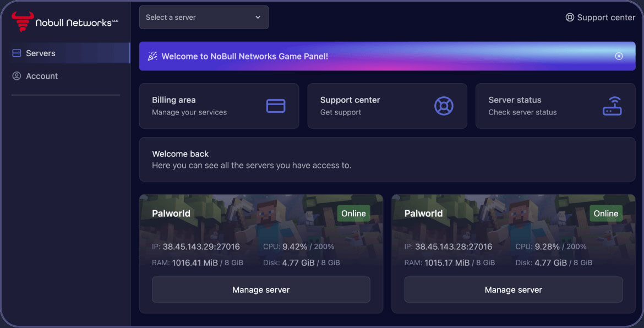Click the router icon in Server status
Viewport: 644px width, 328px height.
tap(612, 106)
